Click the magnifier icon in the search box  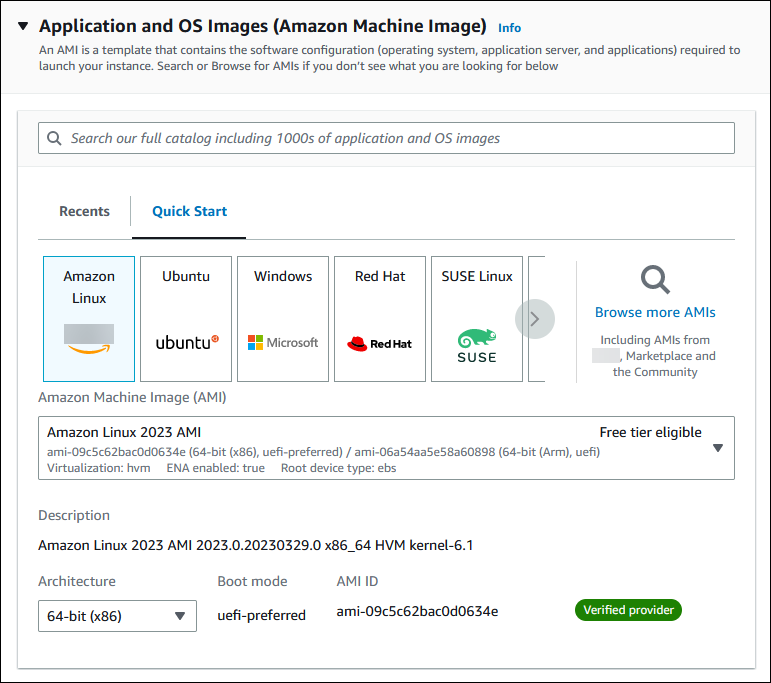(x=54, y=138)
